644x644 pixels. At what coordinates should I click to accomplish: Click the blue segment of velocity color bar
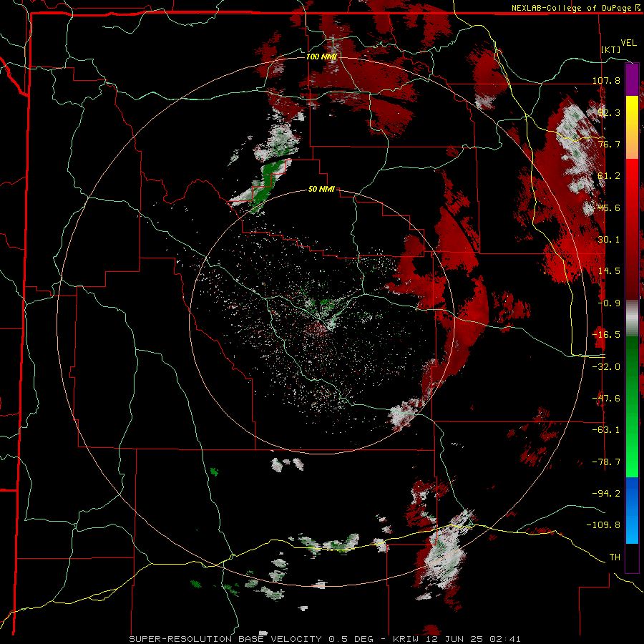(632, 510)
